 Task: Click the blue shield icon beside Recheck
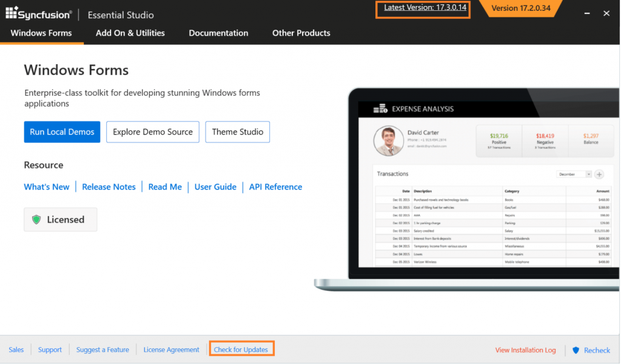click(576, 350)
